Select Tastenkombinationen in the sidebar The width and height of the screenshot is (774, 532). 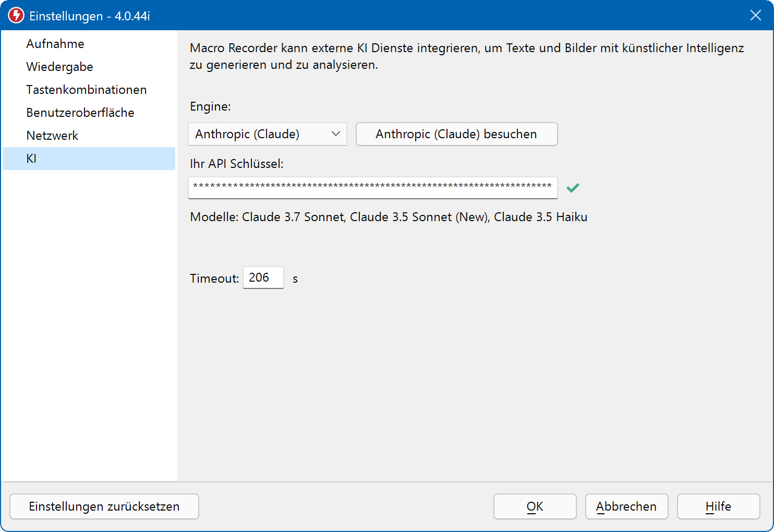(x=87, y=90)
